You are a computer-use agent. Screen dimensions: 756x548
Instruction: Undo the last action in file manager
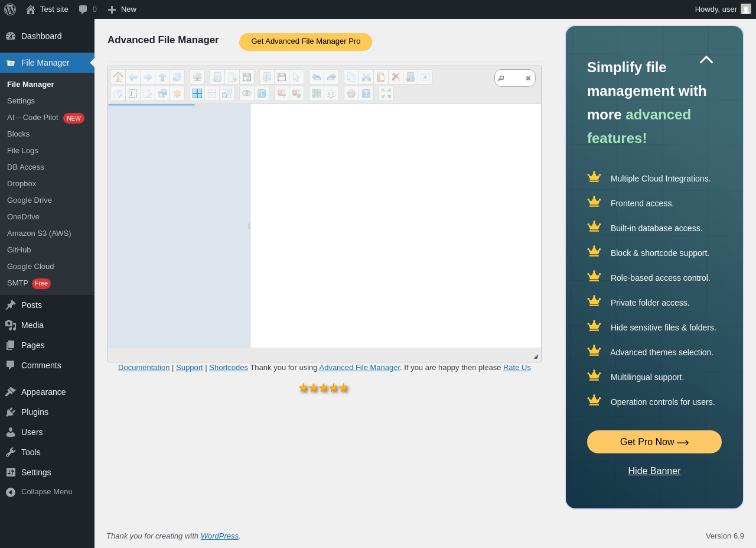[x=317, y=77]
